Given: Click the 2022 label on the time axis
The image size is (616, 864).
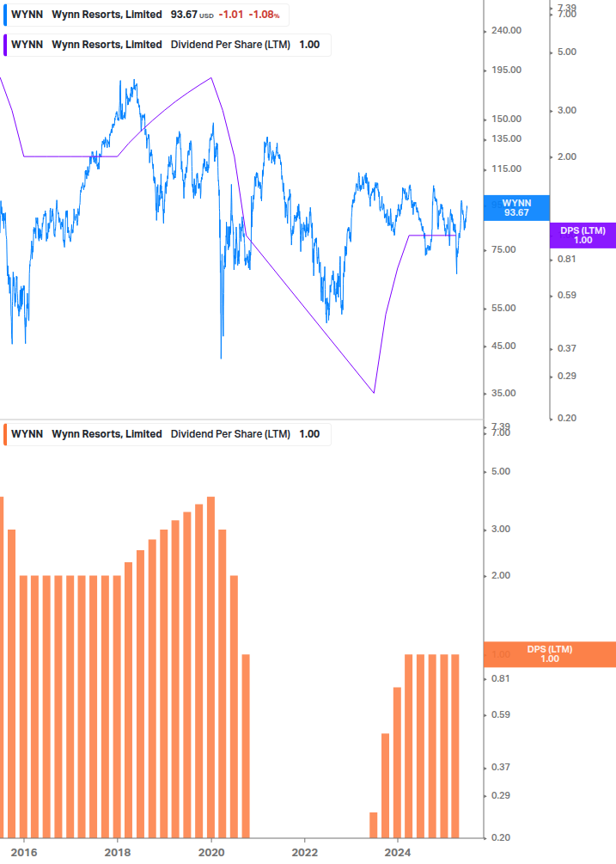Looking at the screenshot, I should [x=304, y=853].
